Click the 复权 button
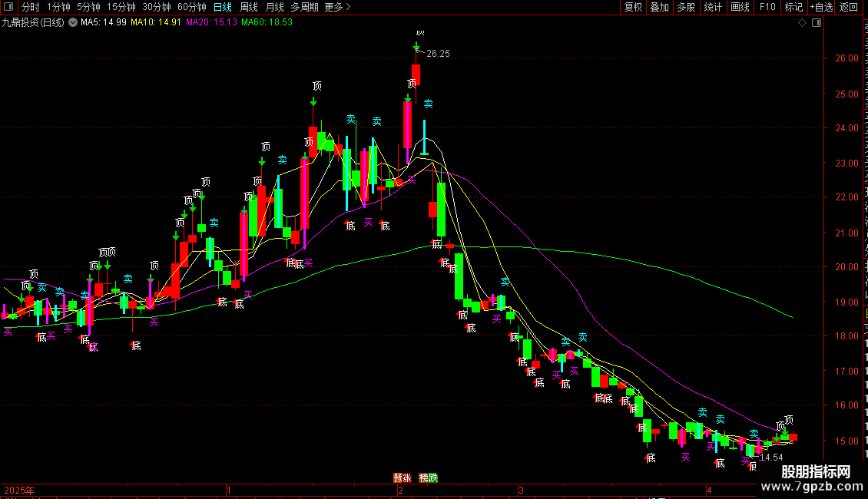868x499 pixels. [633, 7]
